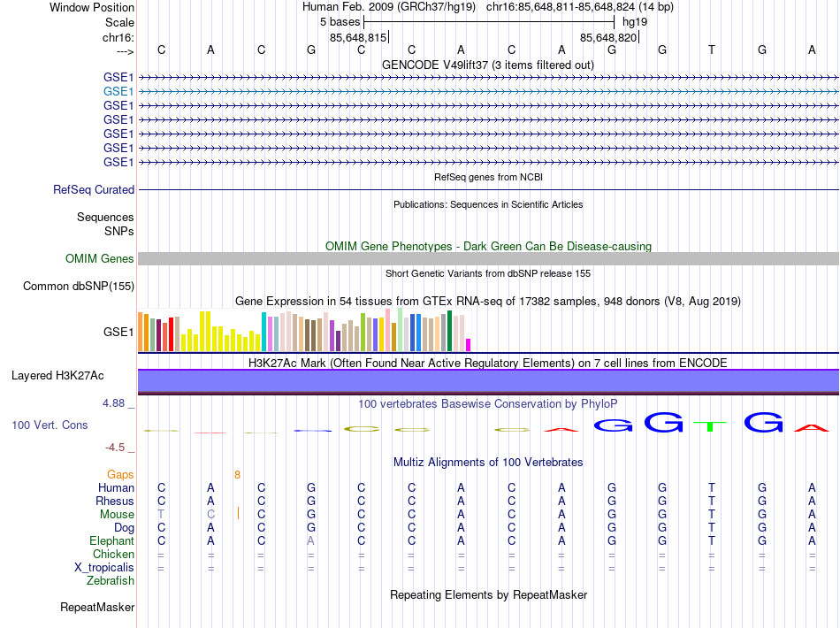The image size is (840, 628).
Task: Open Publications: Sequences in Scientific Articles title
Action: coord(488,204)
